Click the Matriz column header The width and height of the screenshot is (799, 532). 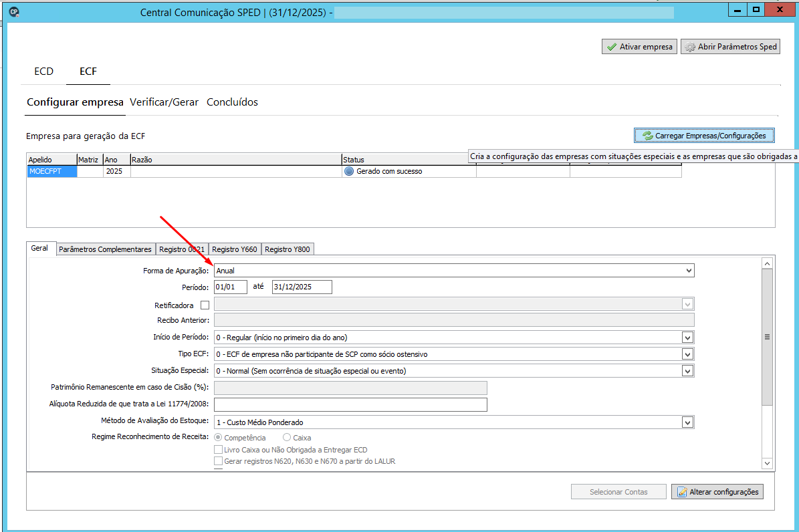coord(90,160)
